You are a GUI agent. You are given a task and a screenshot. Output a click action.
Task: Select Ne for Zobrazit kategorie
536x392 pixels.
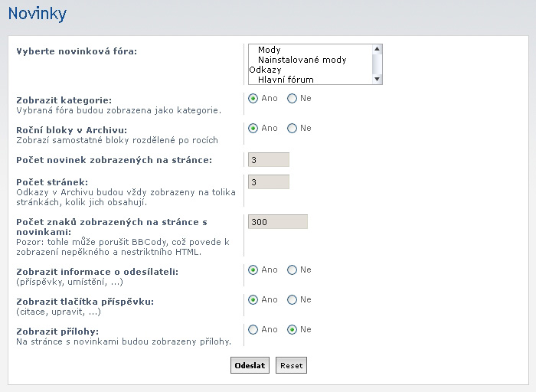292,99
